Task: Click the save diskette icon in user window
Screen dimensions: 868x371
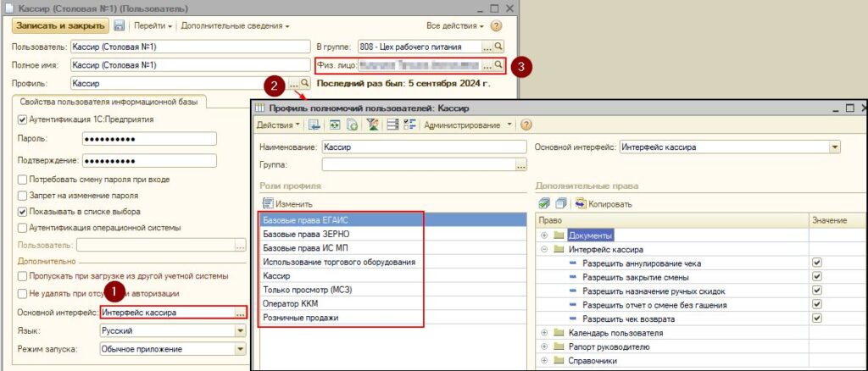Action: coord(119,26)
